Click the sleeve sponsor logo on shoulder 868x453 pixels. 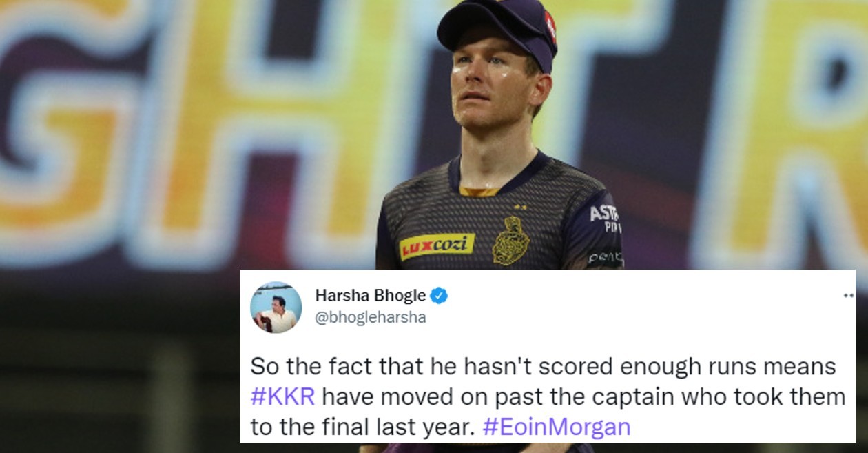pyautogui.click(x=606, y=218)
